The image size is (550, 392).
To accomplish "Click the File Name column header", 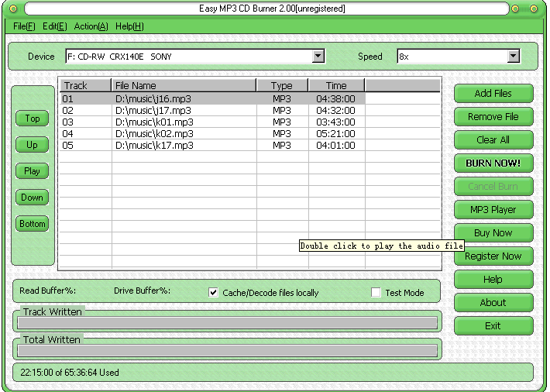I will 184,86.
